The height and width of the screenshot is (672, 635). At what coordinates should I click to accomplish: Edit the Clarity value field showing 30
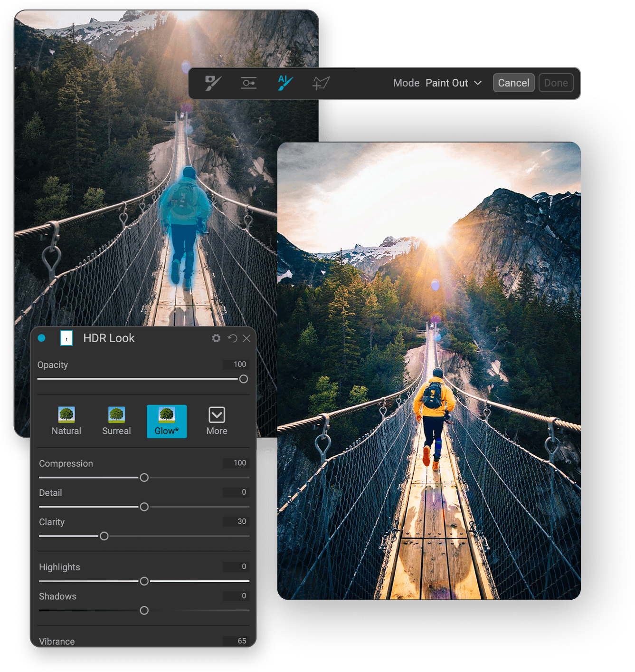(235, 521)
